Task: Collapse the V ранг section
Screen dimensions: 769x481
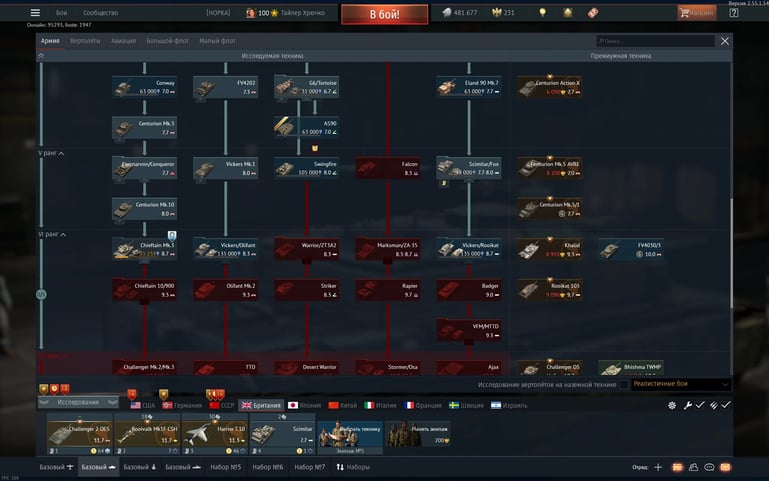Action: (x=61, y=154)
